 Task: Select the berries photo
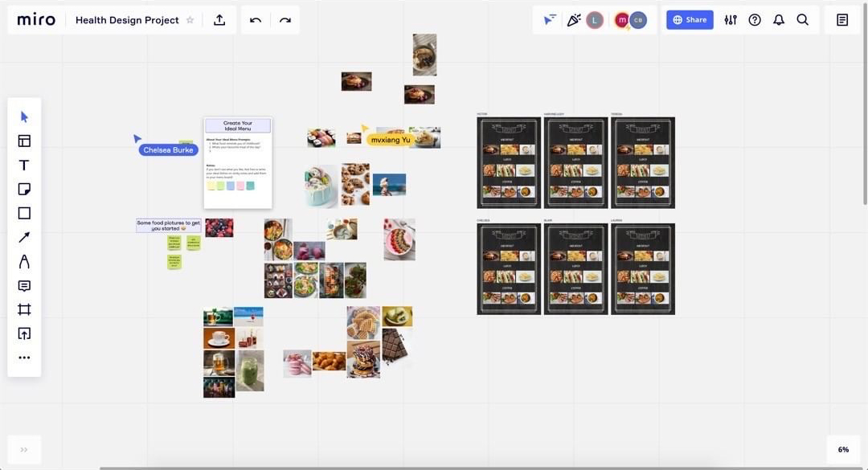tap(219, 227)
